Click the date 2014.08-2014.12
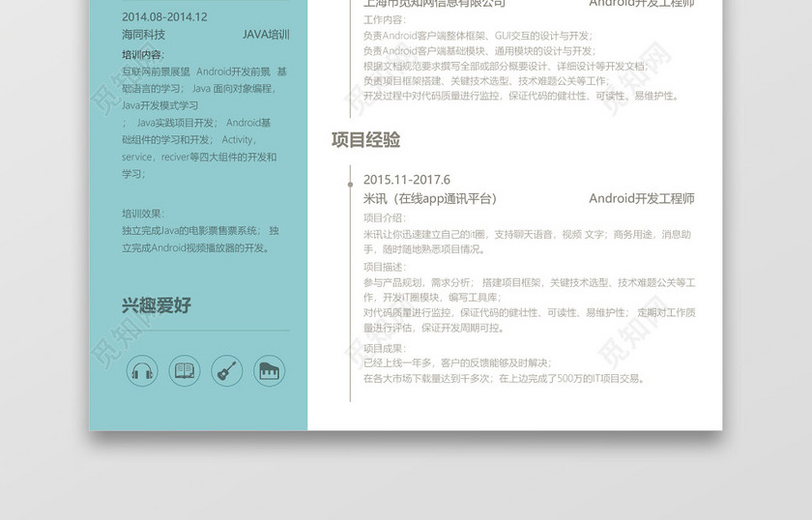Screen dimensions: 812x520 [x=164, y=16]
